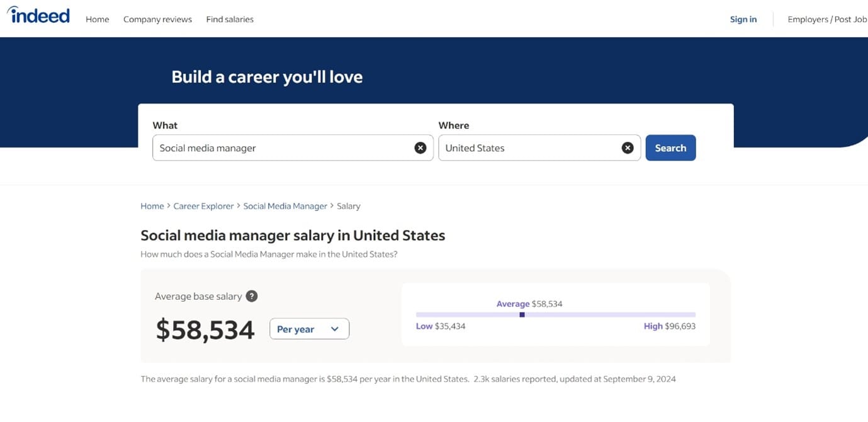This screenshot has height=422, width=868.
Task: Open average base salary help tooltip
Action: coord(252,296)
